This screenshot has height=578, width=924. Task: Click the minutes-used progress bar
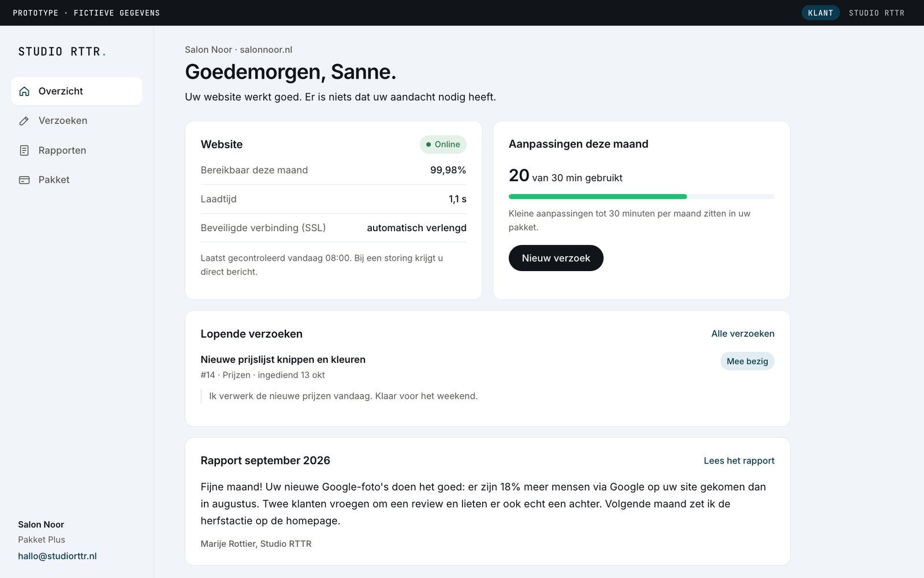[x=641, y=197]
